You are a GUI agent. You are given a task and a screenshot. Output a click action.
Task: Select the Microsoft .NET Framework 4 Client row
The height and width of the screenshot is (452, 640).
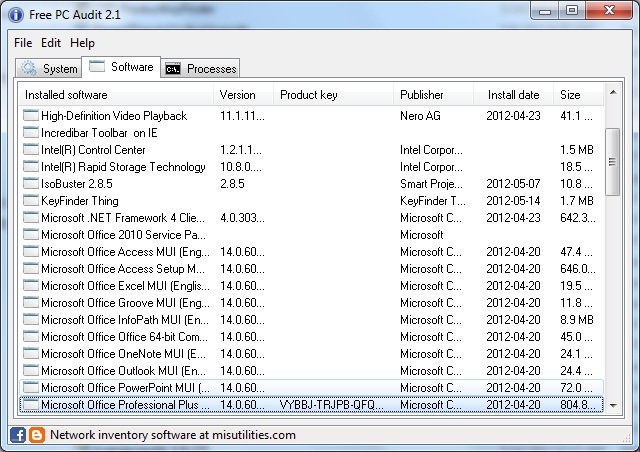tap(311, 218)
